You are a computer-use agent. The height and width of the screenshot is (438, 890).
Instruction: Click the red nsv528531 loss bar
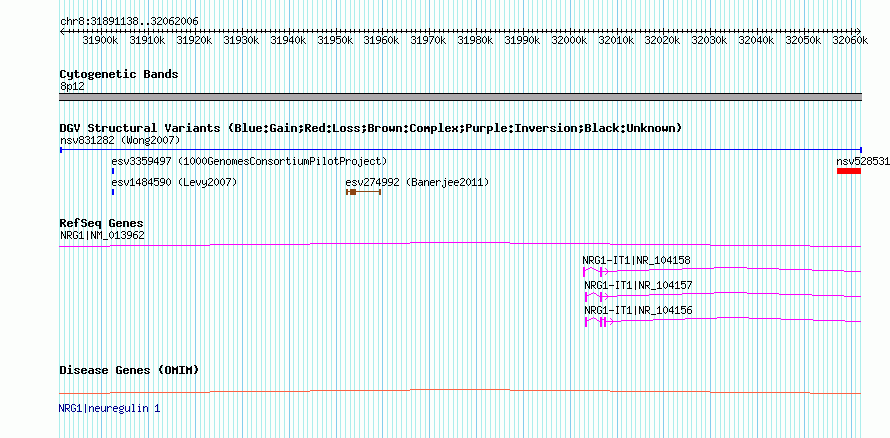pyautogui.click(x=849, y=171)
